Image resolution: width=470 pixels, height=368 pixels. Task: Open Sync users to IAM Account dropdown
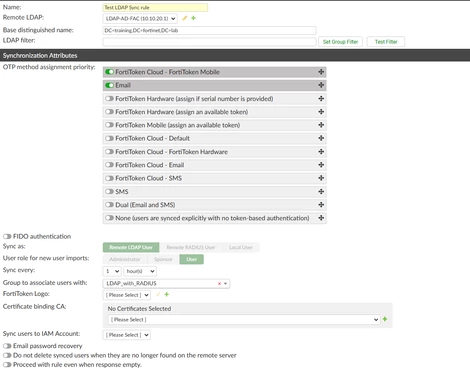(127, 335)
